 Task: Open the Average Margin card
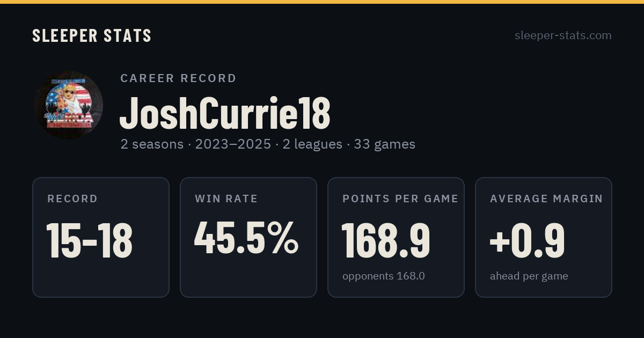click(544, 237)
